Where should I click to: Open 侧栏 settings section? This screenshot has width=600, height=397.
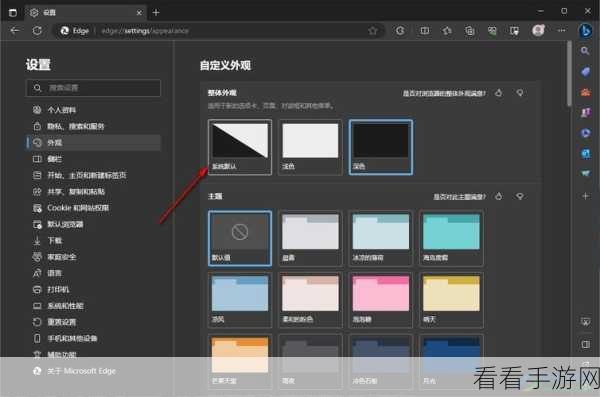point(93,159)
